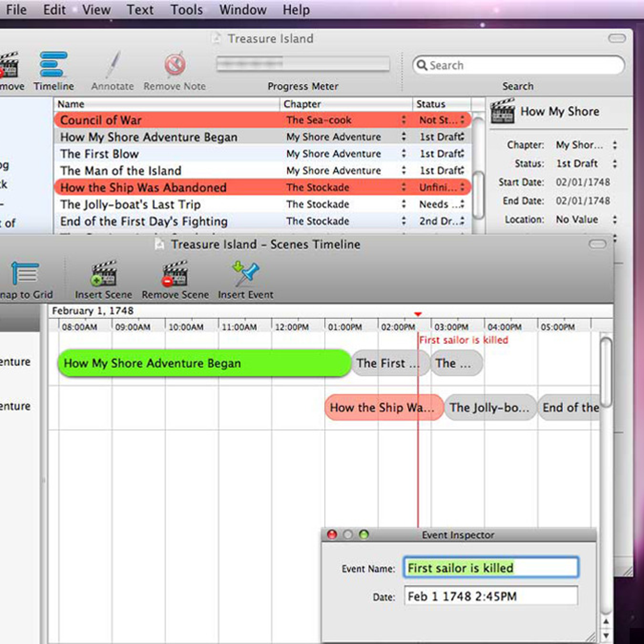
Task: Click the Remove Scene clapperboard icon in the timeline window
Action: click(x=175, y=273)
